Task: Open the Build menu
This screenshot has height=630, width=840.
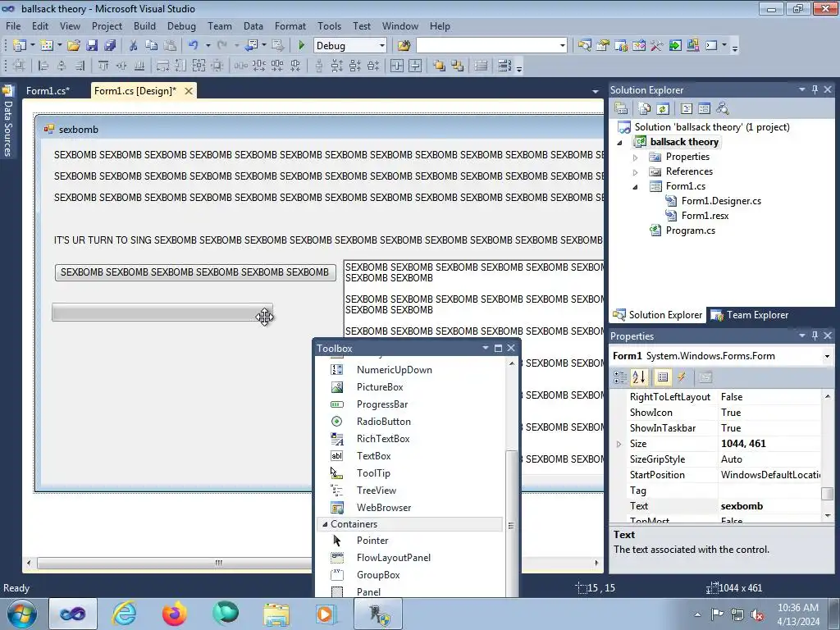Action: (144, 25)
